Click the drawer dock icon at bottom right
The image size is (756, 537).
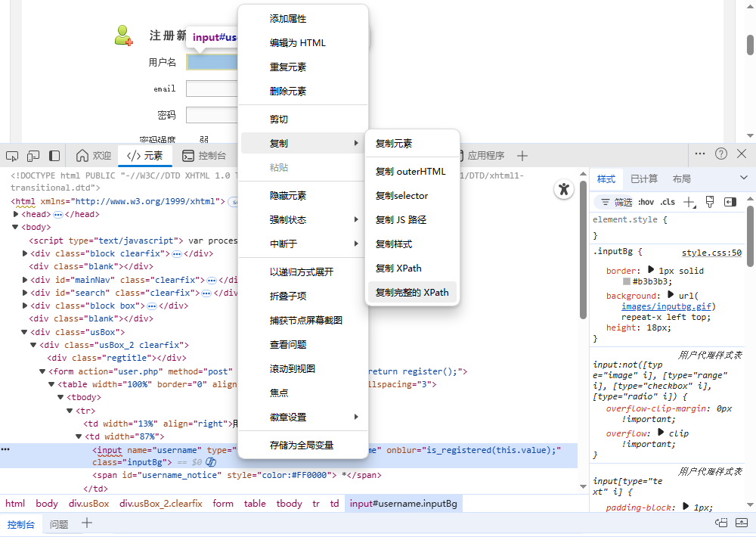point(721,523)
